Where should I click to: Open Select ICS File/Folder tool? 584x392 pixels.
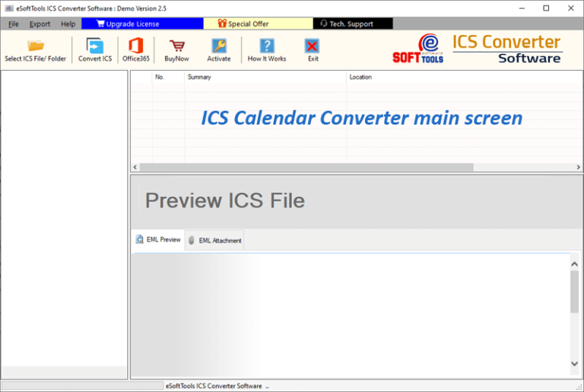[x=36, y=50]
